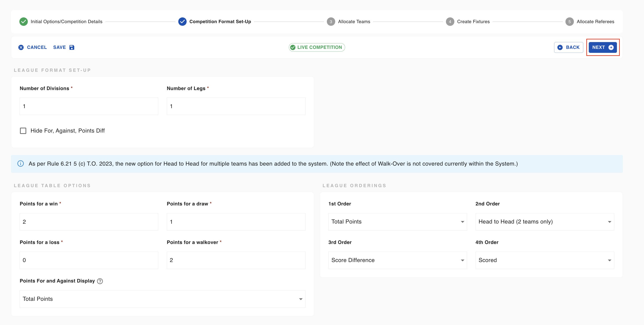Open help icon beside Points For and Against Display
The height and width of the screenshot is (325, 644).
point(100,281)
